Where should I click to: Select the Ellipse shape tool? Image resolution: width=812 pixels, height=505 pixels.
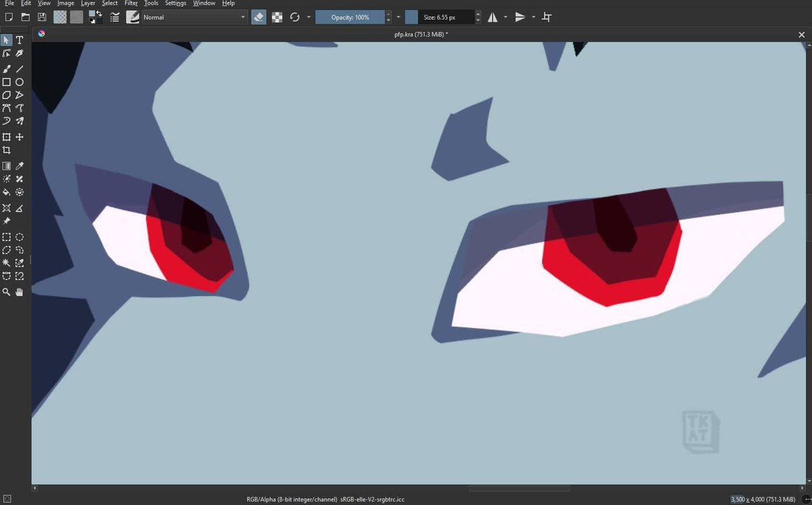click(20, 82)
